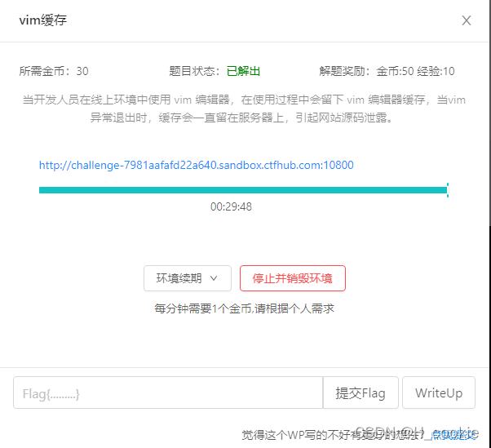The image size is (491, 448).
Task: Click 停止并销毁环境 button
Action: (x=293, y=278)
